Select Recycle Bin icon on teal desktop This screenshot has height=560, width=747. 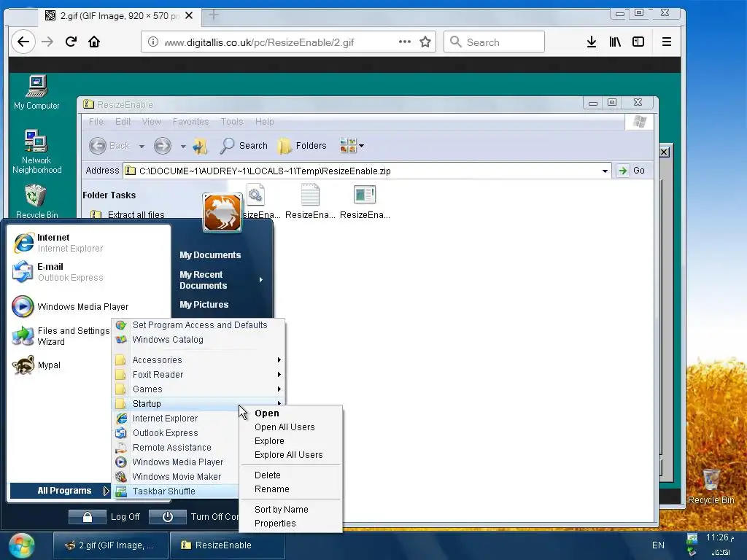tap(36, 201)
